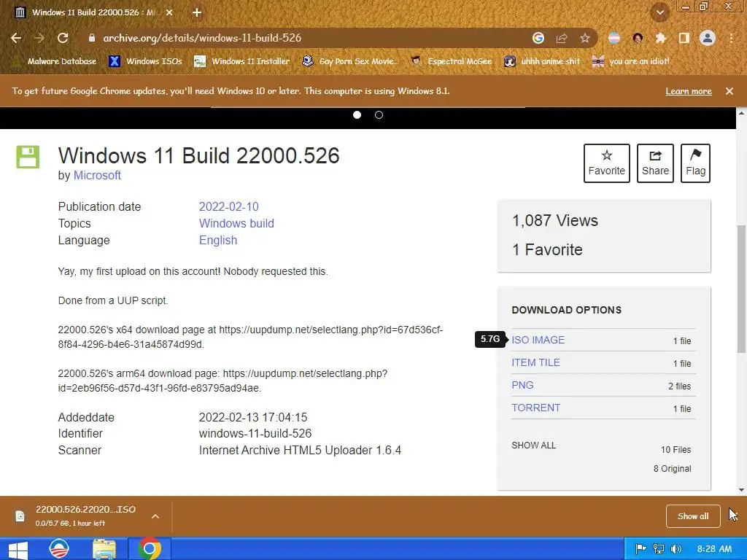The image size is (747, 560).
Task: Click the English language link
Action: click(217, 240)
